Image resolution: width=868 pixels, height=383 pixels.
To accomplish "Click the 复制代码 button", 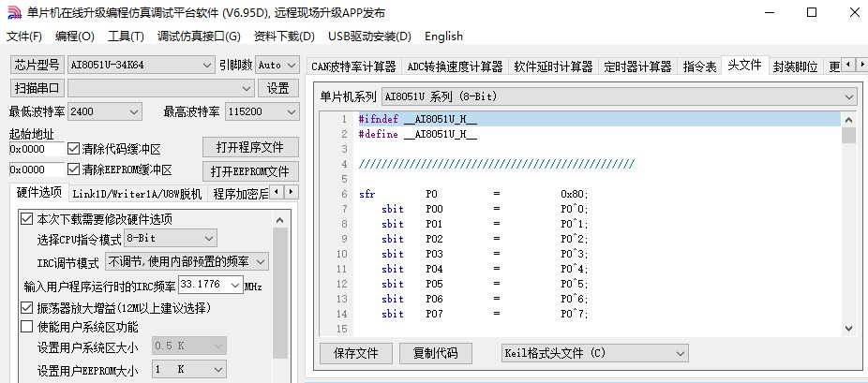I will tap(436, 353).
